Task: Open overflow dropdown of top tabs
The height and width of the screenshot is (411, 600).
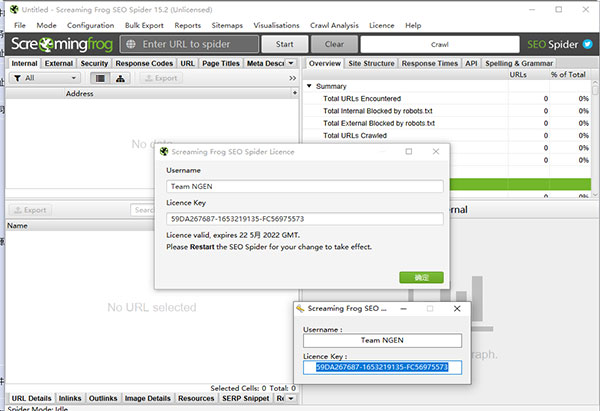Action: pos(291,63)
